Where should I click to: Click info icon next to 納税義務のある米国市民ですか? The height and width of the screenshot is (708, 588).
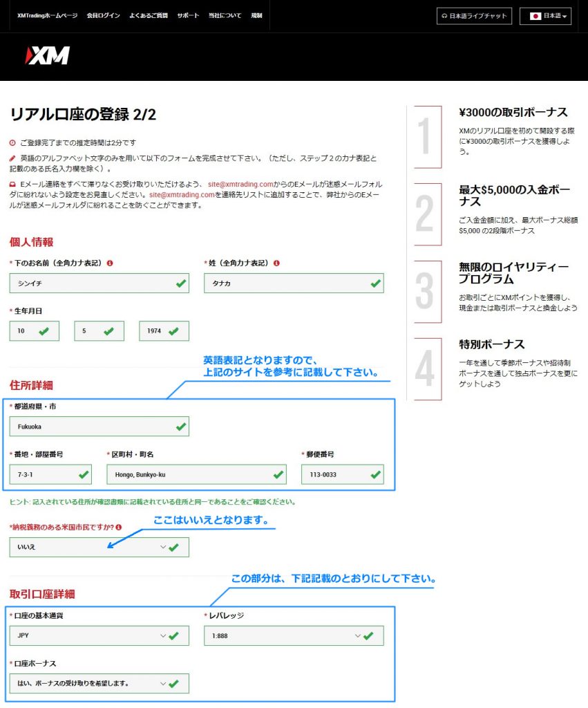point(118,527)
